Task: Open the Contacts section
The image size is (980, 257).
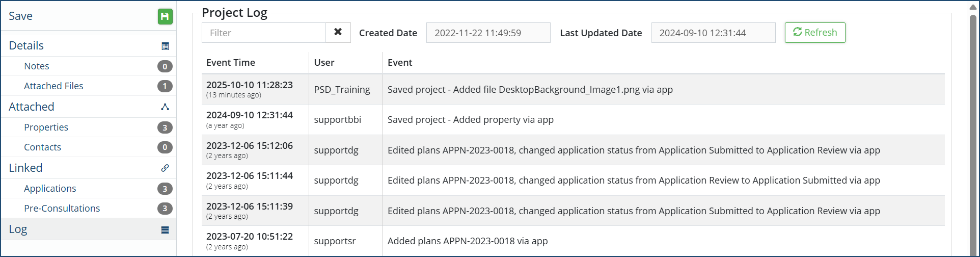Action: point(42,147)
